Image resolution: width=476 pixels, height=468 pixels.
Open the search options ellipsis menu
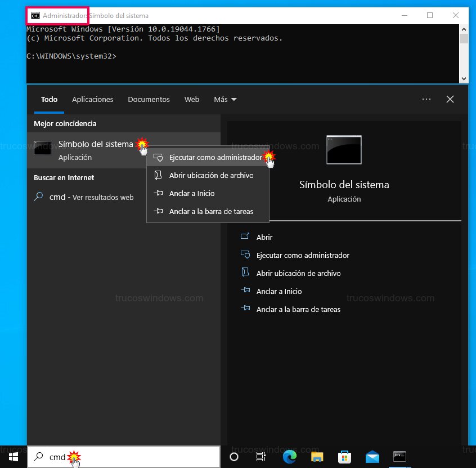click(426, 99)
